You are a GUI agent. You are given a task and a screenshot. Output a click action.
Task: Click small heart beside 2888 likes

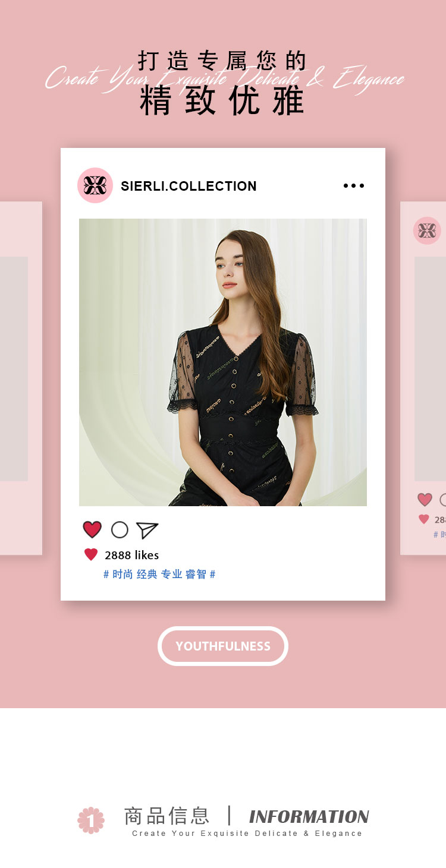click(x=91, y=554)
